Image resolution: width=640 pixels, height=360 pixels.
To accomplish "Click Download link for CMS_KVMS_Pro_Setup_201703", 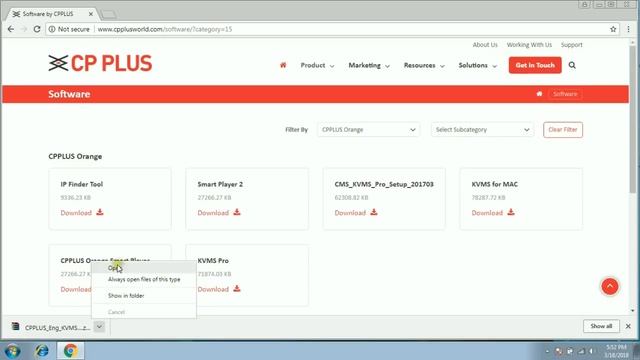I will [x=350, y=213].
